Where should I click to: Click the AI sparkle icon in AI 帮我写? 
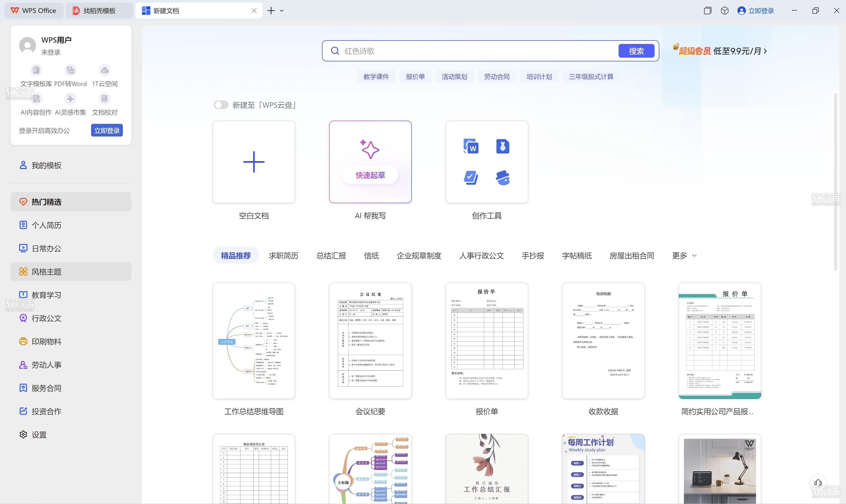click(370, 149)
